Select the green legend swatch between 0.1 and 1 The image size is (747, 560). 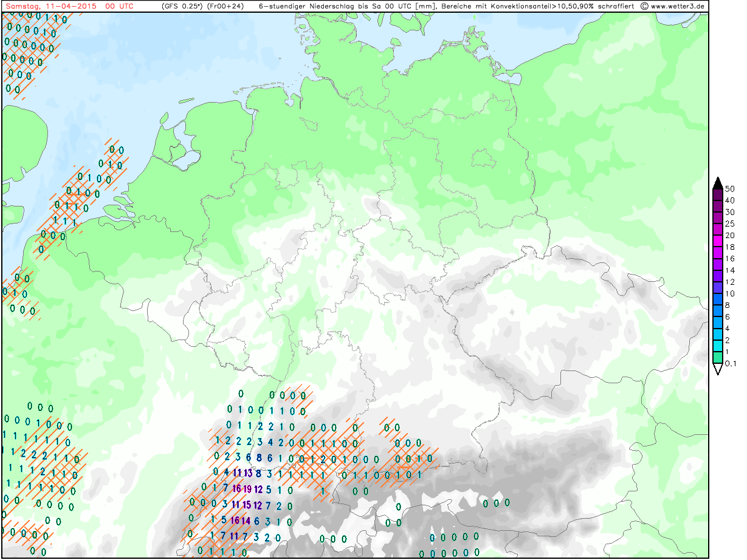(717, 358)
